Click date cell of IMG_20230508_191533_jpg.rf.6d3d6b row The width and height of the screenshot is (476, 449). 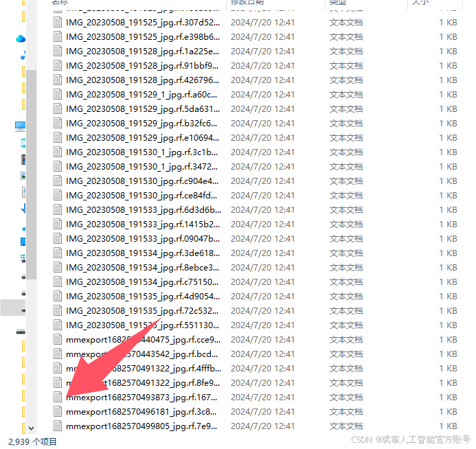(262, 210)
